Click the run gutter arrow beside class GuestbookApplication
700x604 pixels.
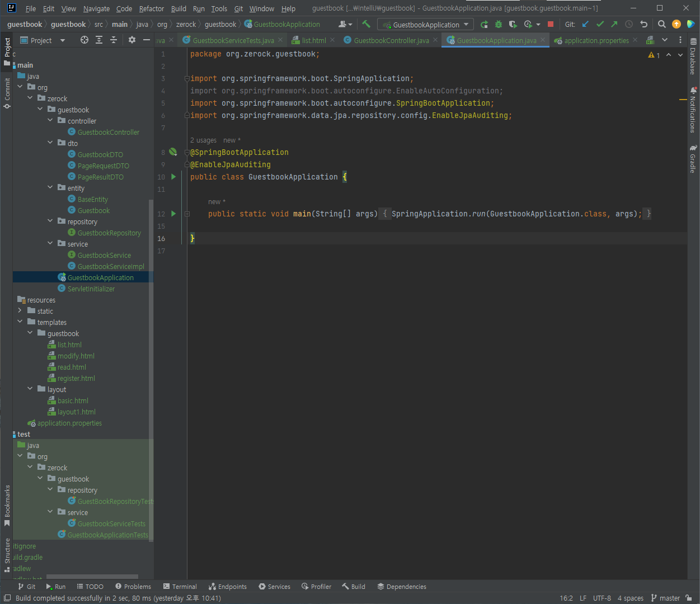[173, 177]
